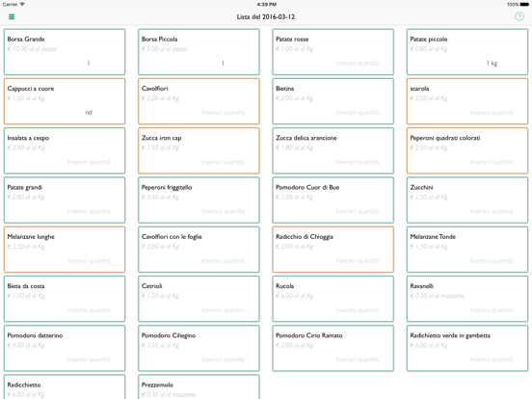The width and height of the screenshot is (532, 399).
Task: Select the Ravanelli title
Action: pyautogui.click(x=421, y=286)
